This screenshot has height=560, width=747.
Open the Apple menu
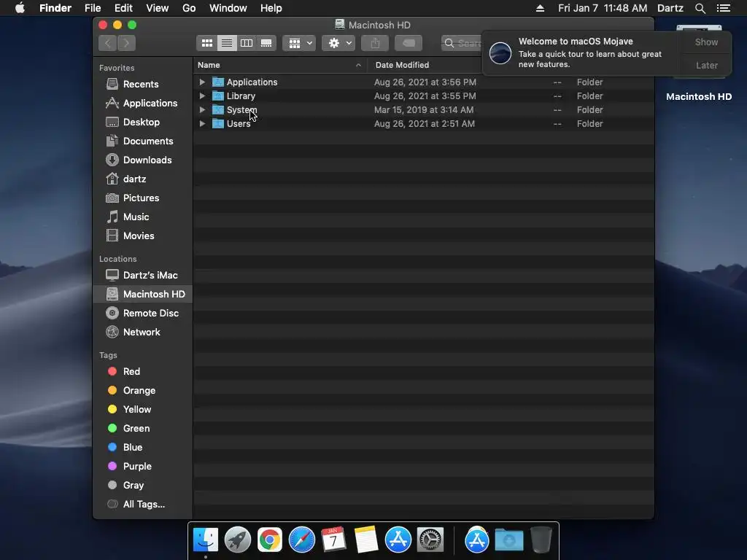point(20,8)
